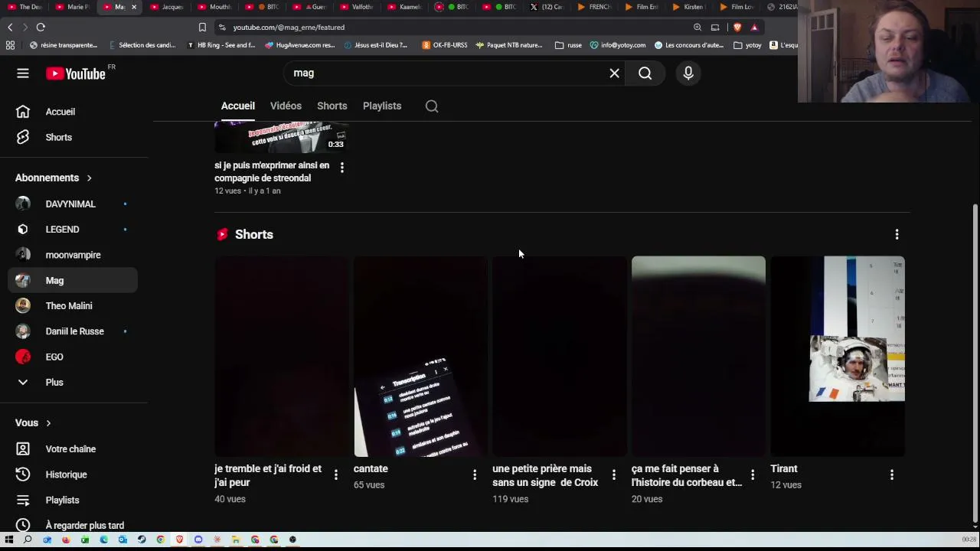Screen dimensions: 980x551
Task: Open 'je tremble et j'ai froid' short title
Action: pos(268,476)
